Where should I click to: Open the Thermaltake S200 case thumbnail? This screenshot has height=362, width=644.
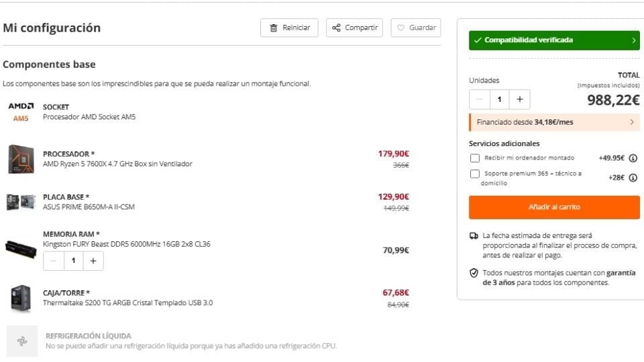(21, 298)
